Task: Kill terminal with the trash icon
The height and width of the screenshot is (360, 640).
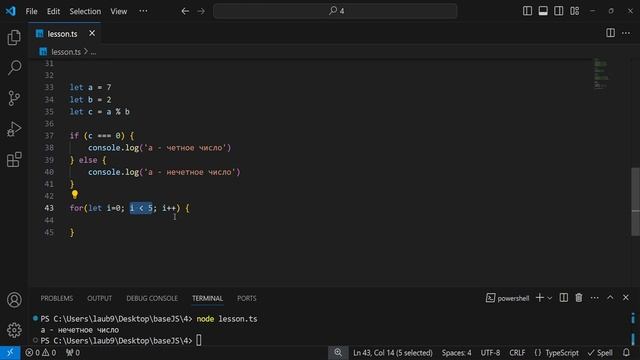Action: tap(579, 298)
